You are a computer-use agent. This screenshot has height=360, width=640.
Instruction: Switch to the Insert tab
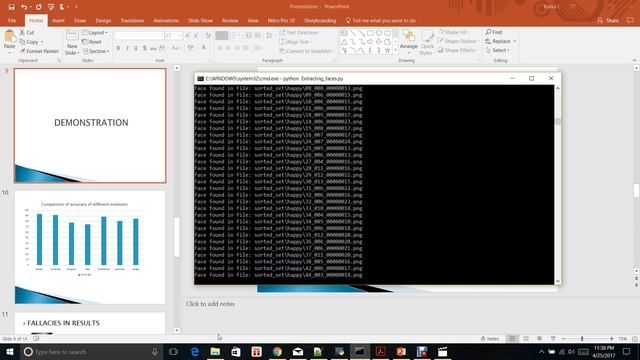(x=58, y=20)
